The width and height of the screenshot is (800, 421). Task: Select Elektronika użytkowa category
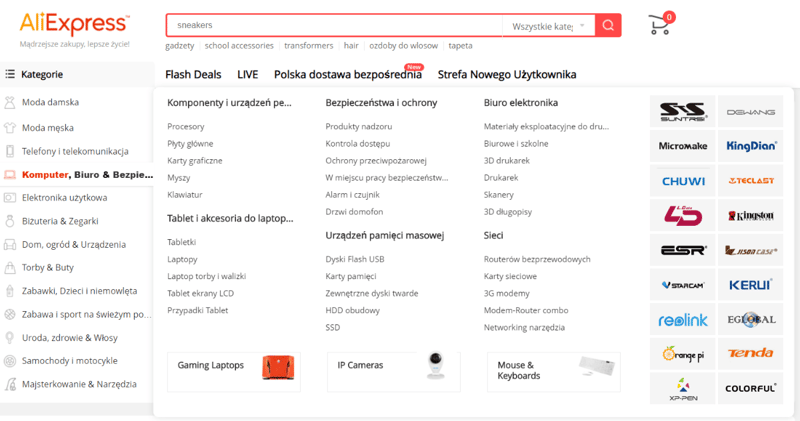pyautogui.click(x=64, y=197)
